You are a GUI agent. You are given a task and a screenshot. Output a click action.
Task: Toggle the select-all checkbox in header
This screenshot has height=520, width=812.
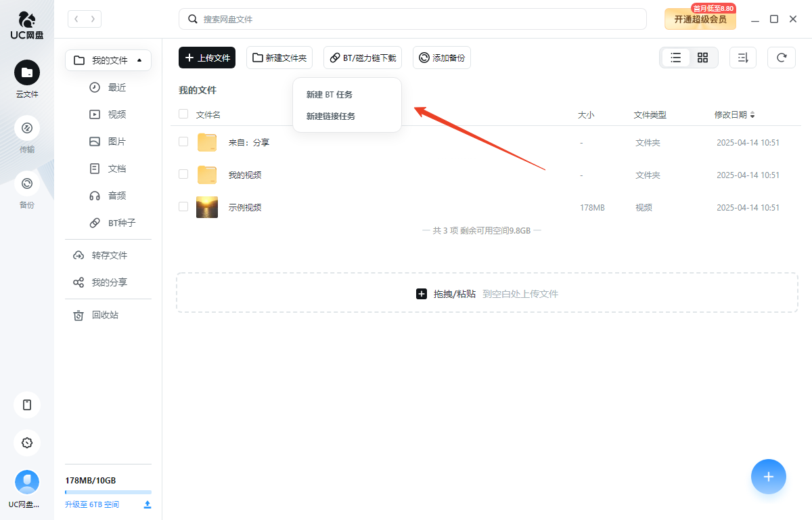point(183,114)
